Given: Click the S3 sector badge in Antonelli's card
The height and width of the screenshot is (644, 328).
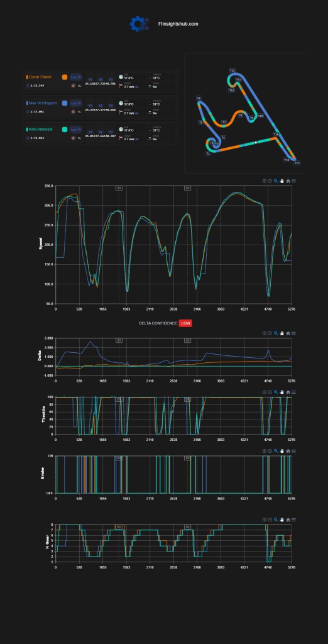Looking at the screenshot, I should point(111,132).
